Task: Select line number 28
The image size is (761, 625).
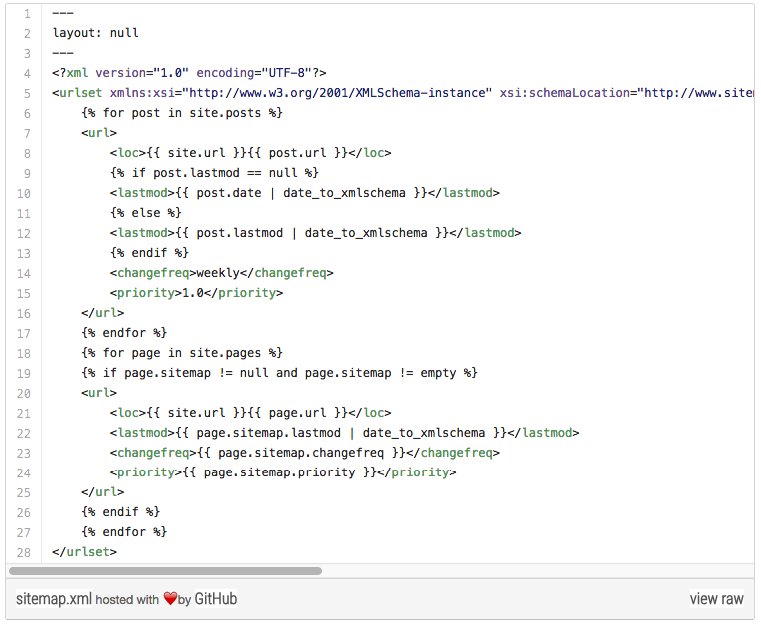Action: pos(23,552)
